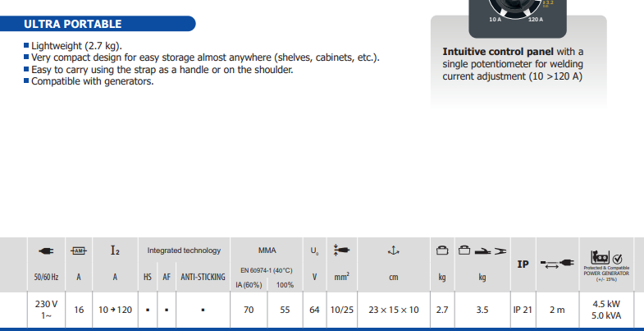Click the I₂ welding current symbol
The width and height of the screenshot is (644, 331).
(115, 250)
